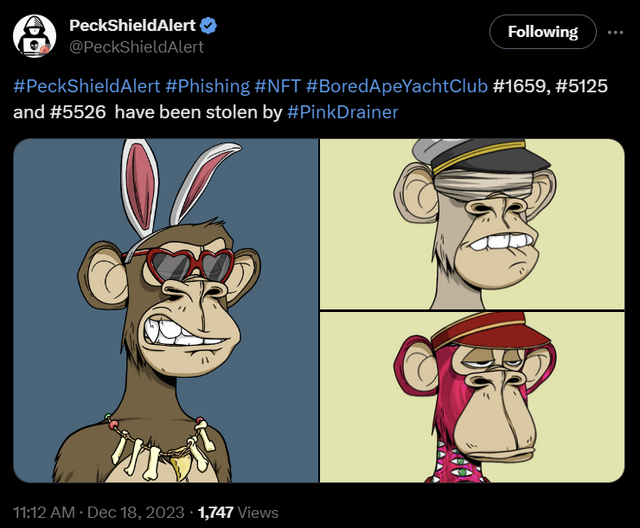The image size is (640, 528).
Task: Click the PeckShieldAlert profile avatar
Action: point(34,36)
